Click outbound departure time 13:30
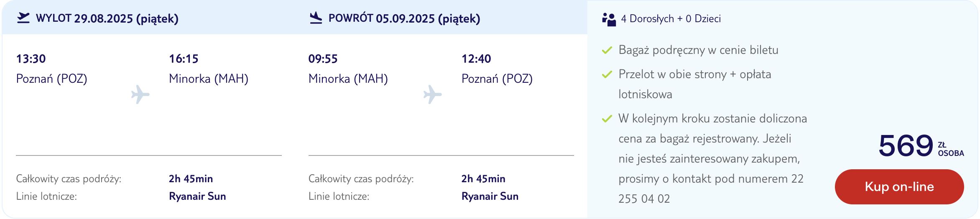Image resolution: width=980 pixels, height=219 pixels. pyautogui.click(x=31, y=59)
